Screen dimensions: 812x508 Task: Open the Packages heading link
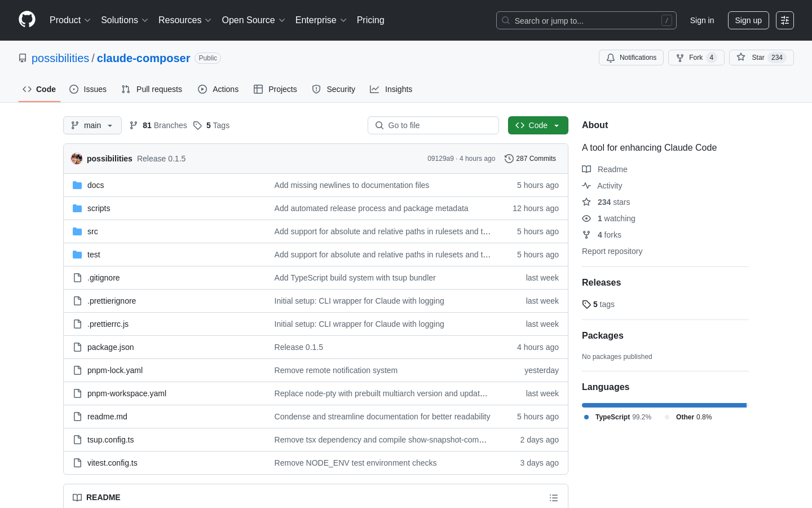point(603,336)
